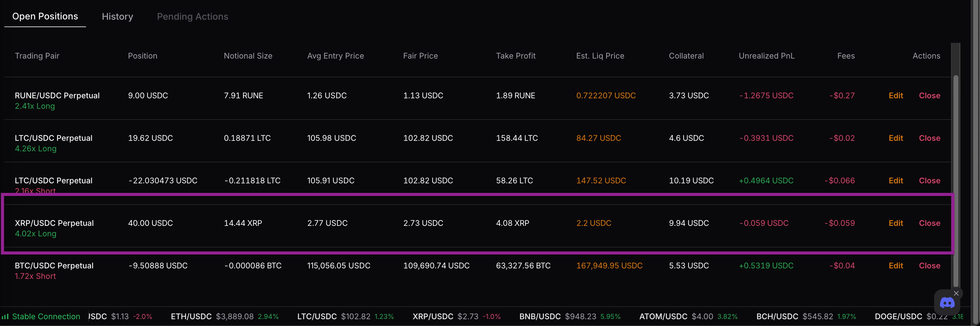
Task: Edit the LTC/USDC 4.26x Long position
Action: pyautogui.click(x=895, y=138)
